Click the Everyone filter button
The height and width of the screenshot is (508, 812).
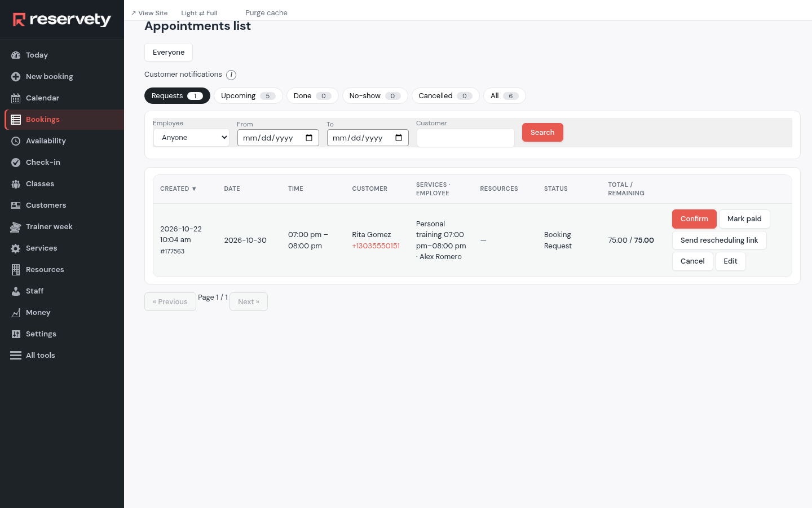click(x=169, y=52)
